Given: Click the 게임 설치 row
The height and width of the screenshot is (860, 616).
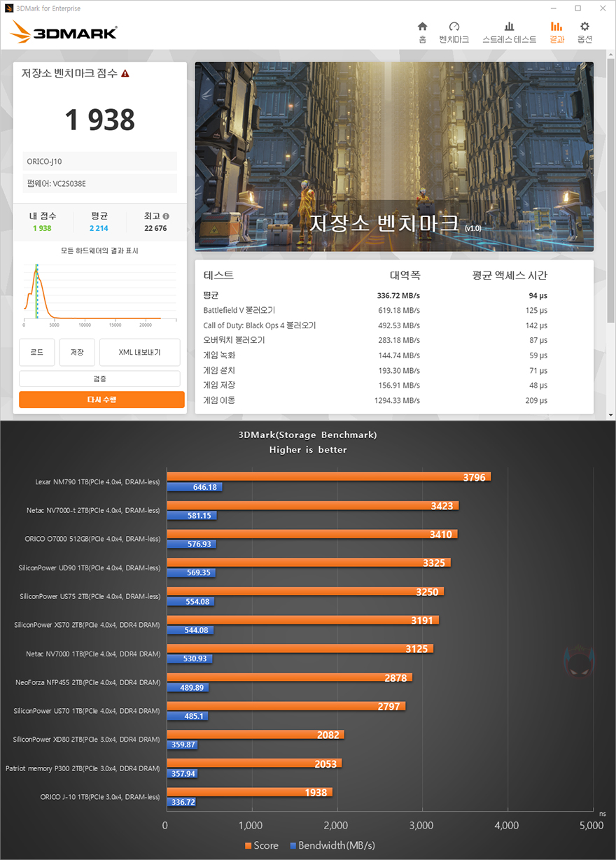Looking at the screenshot, I should (x=376, y=370).
